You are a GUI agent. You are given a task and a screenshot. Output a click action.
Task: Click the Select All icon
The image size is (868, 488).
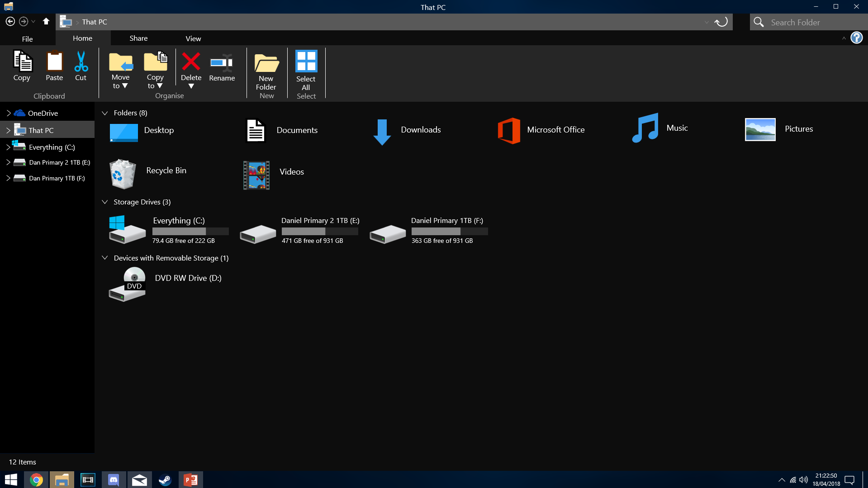click(306, 62)
